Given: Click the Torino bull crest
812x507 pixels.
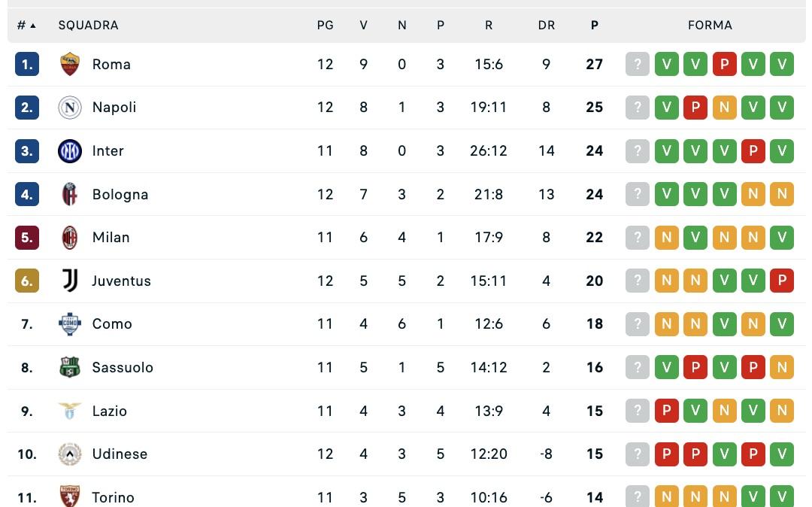Looking at the screenshot, I should point(69,496).
